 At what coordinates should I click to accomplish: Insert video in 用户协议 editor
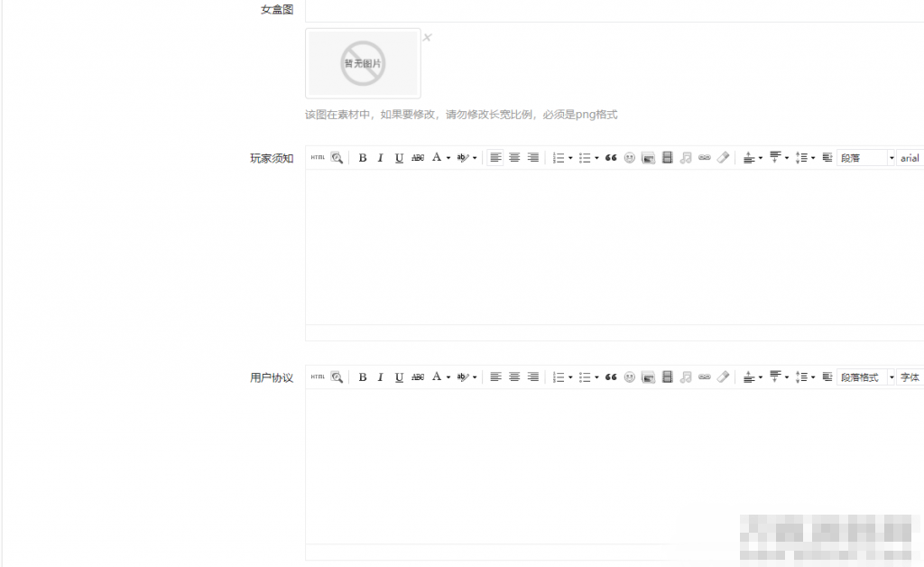[x=667, y=376]
